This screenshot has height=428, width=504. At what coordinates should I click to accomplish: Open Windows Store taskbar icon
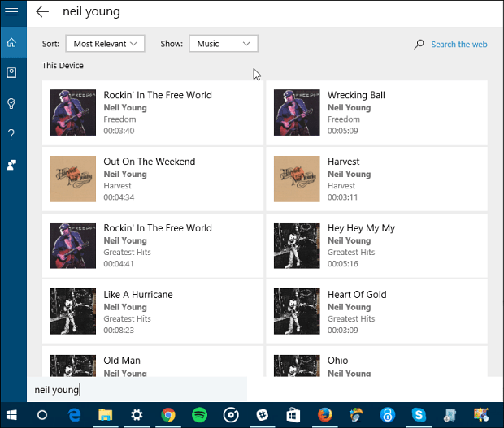point(293,415)
